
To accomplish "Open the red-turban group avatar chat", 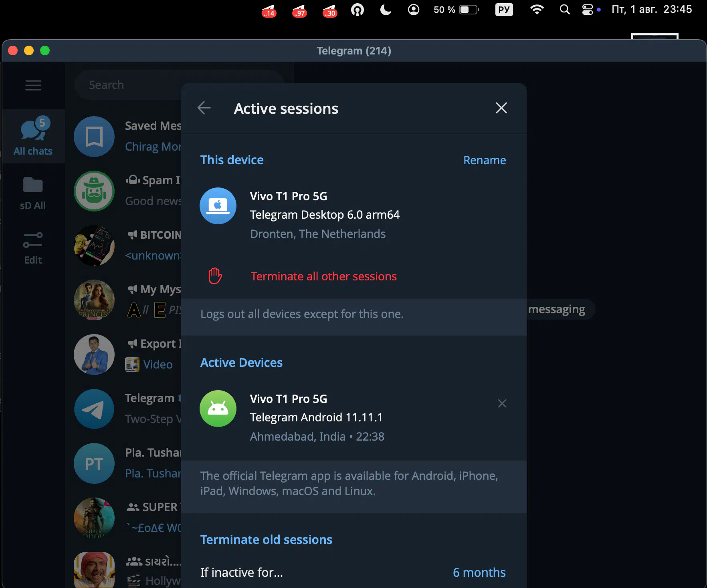I will [x=94, y=570].
